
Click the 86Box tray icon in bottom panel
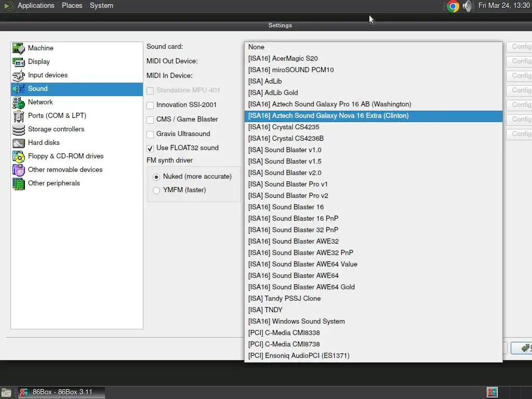tap(492, 392)
